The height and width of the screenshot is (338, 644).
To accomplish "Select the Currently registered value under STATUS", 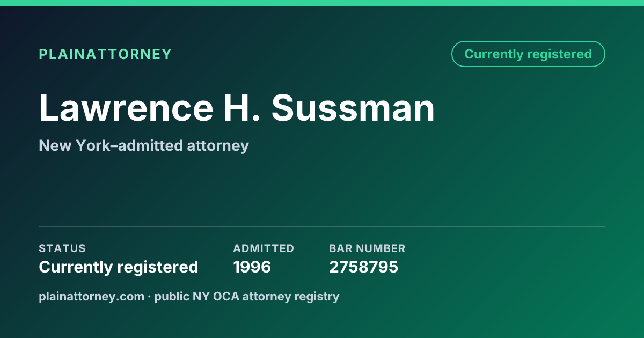I will point(119,267).
